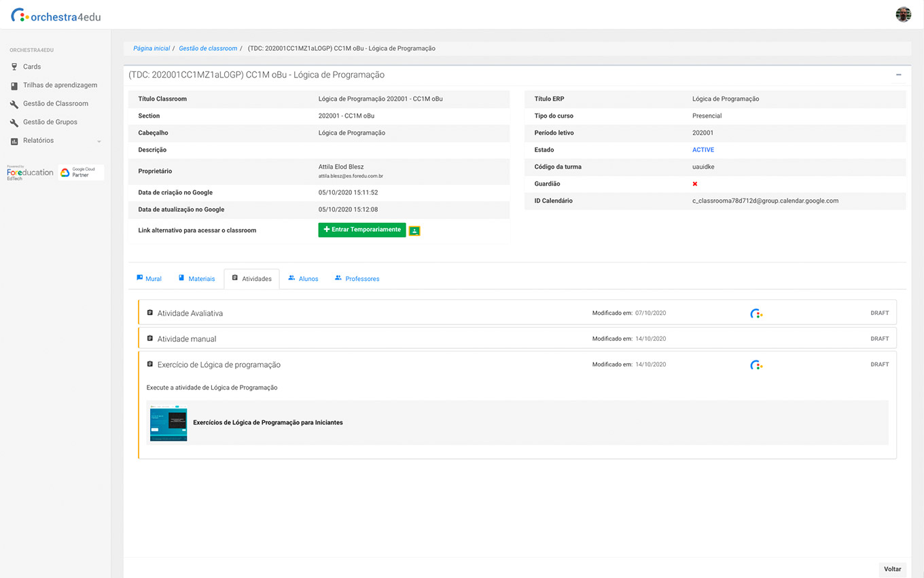
Task: Open the user profile avatar
Action: coord(903,15)
